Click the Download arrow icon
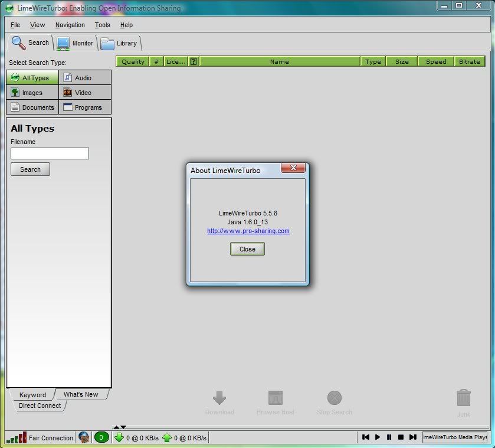Screen dimensions: 495x448 [219, 398]
